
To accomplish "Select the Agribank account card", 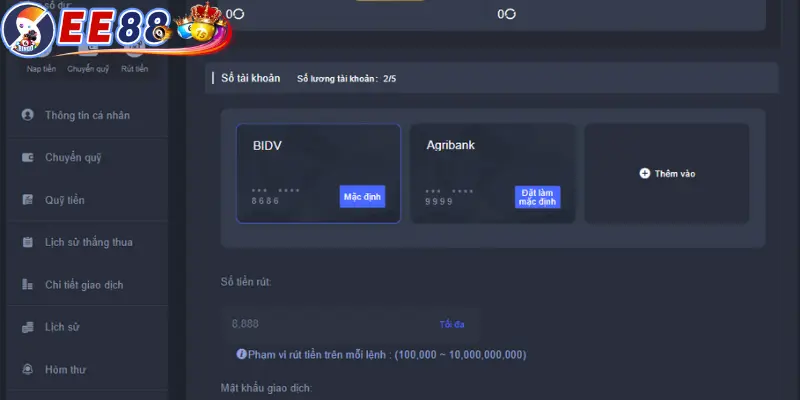I will click(492, 173).
